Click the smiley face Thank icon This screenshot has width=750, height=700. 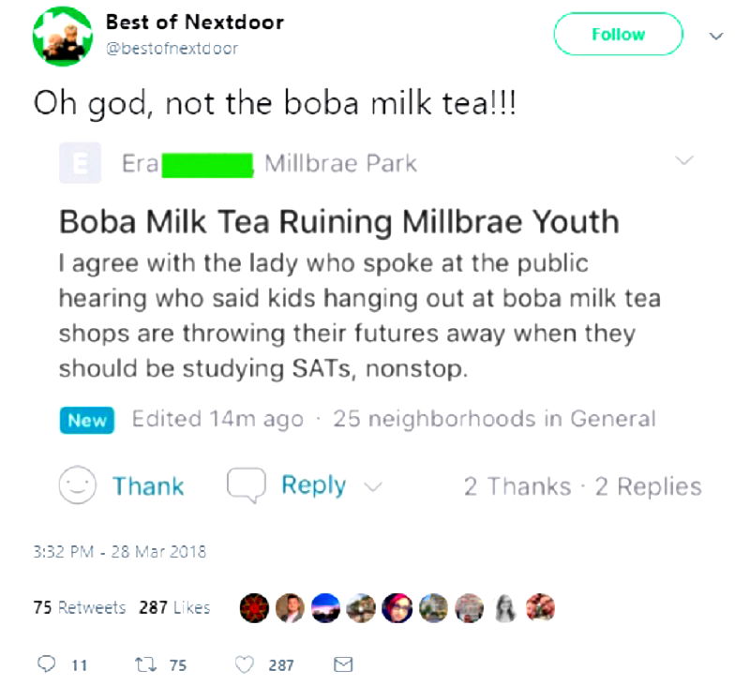click(78, 485)
